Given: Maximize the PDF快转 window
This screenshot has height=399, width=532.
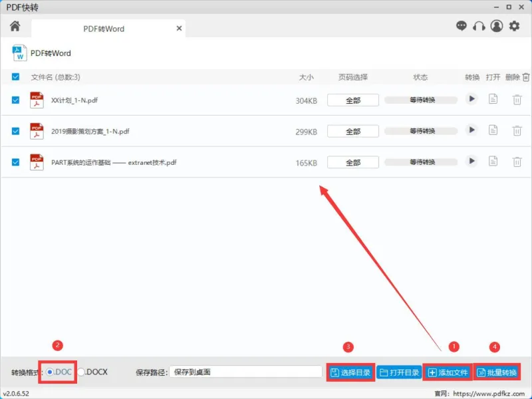Looking at the screenshot, I should click(509, 7).
